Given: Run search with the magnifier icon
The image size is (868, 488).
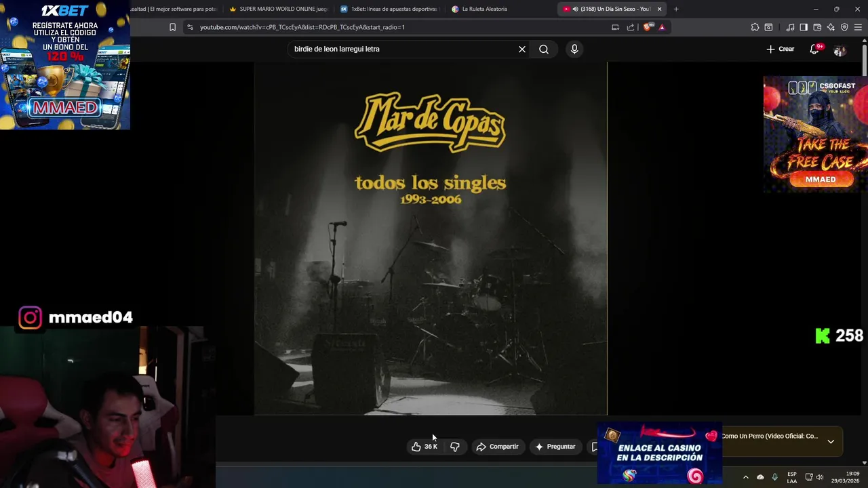Looking at the screenshot, I should [544, 49].
